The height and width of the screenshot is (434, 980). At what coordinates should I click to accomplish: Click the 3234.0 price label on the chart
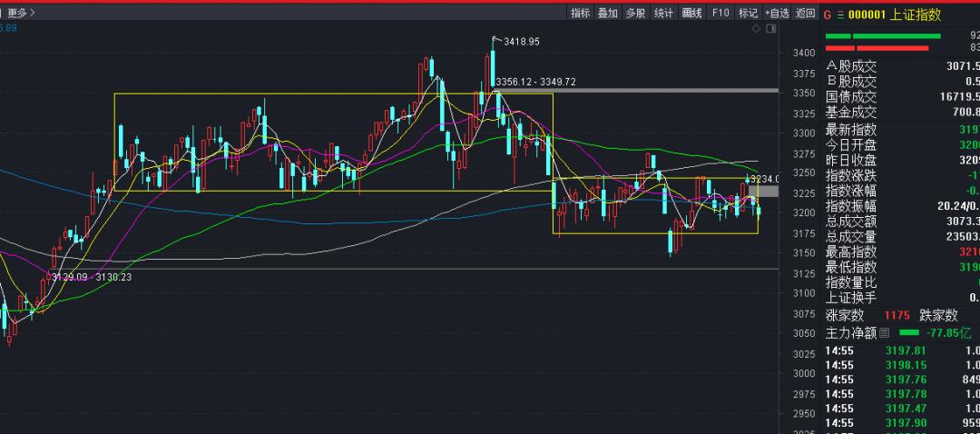pyautogui.click(x=764, y=180)
